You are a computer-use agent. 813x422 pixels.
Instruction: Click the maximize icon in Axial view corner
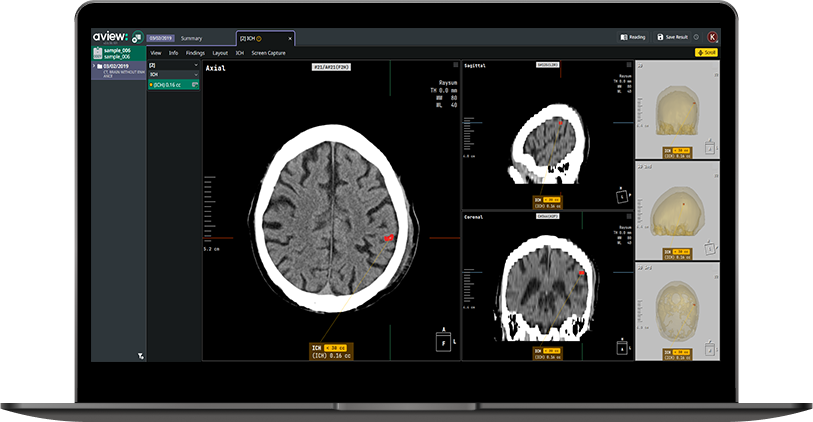[x=454, y=65]
